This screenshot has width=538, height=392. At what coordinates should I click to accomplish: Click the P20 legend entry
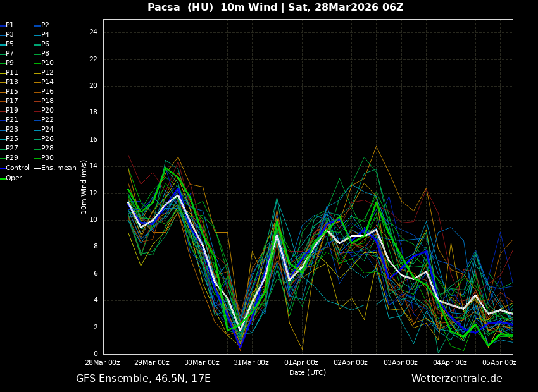click(47, 111)
